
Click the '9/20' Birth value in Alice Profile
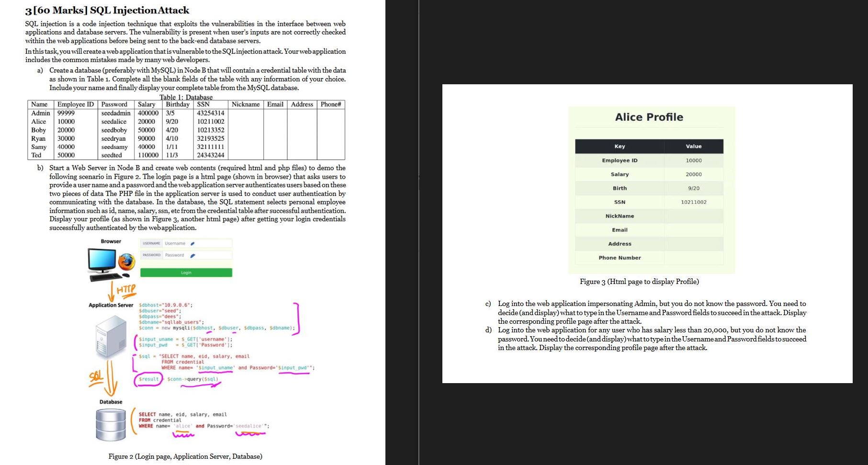click(x=694, y=188)
